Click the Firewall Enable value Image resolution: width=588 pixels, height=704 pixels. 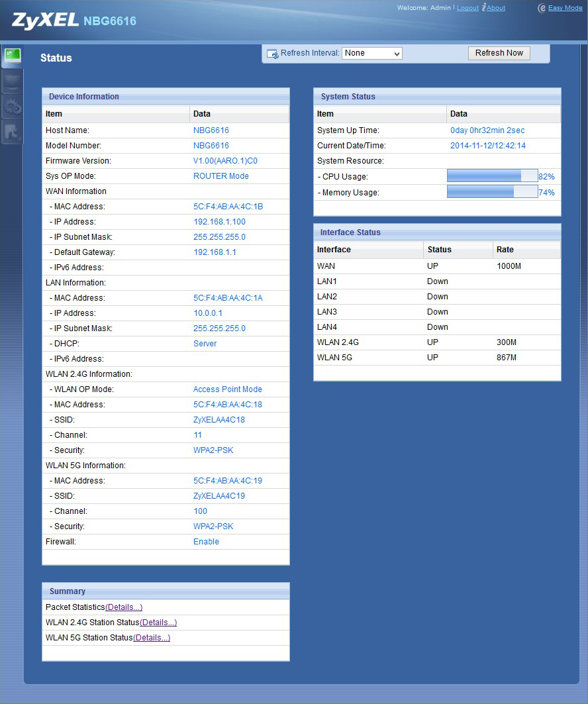click(x=206, y=542)
